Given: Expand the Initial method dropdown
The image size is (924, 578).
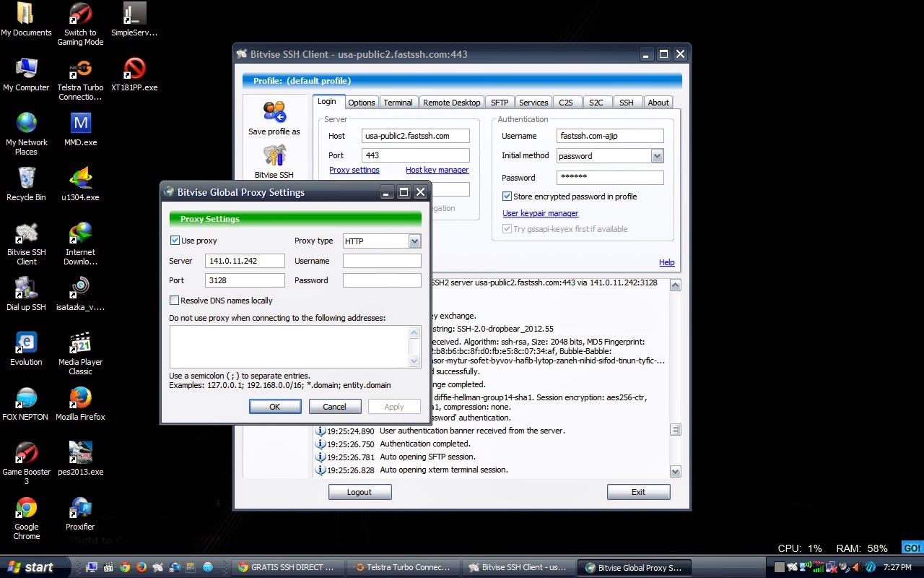Looking at the screenshot, I should pyautogui.click(x=657, y=155).
